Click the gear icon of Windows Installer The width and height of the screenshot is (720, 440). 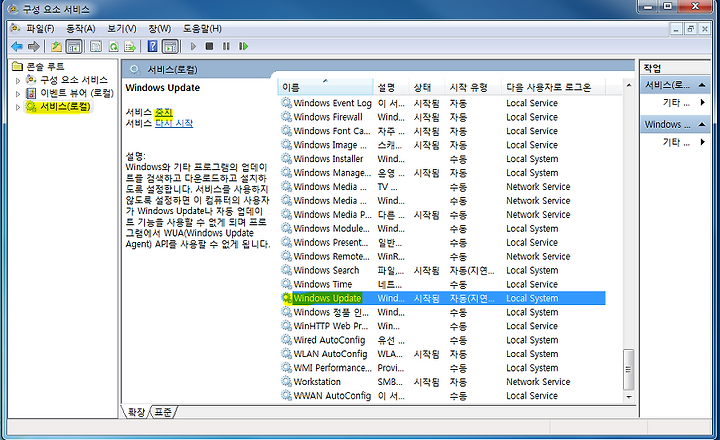pos(287,158)
